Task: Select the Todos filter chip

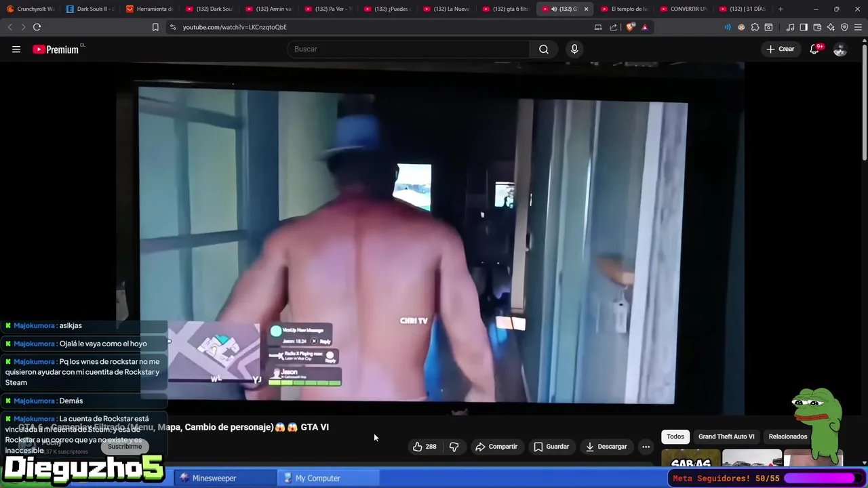Action: [675, 436]
